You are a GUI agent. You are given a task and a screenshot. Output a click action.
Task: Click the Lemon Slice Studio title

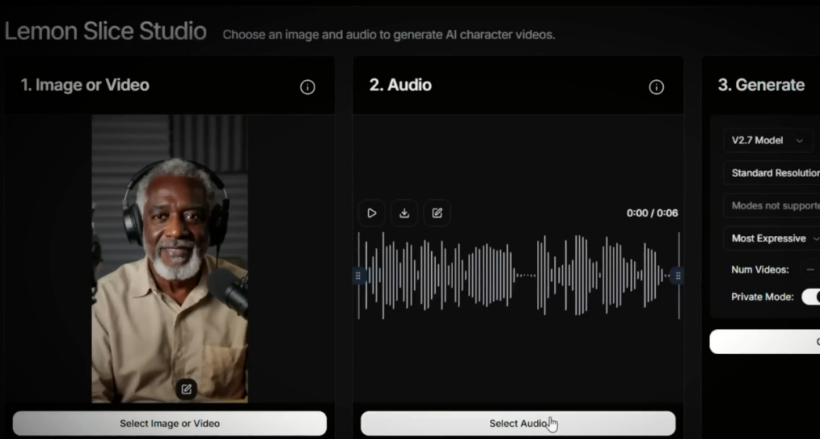pyautogui.click(x=105, y=31)
